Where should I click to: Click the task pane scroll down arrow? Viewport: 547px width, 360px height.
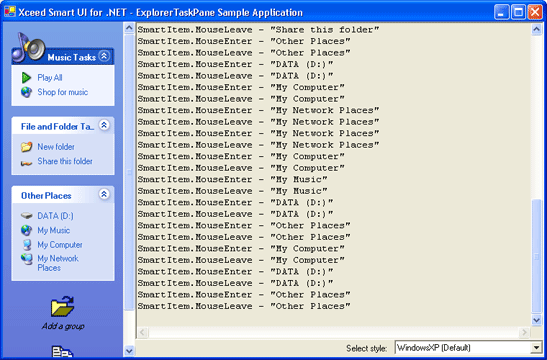(x=129, y=350)
